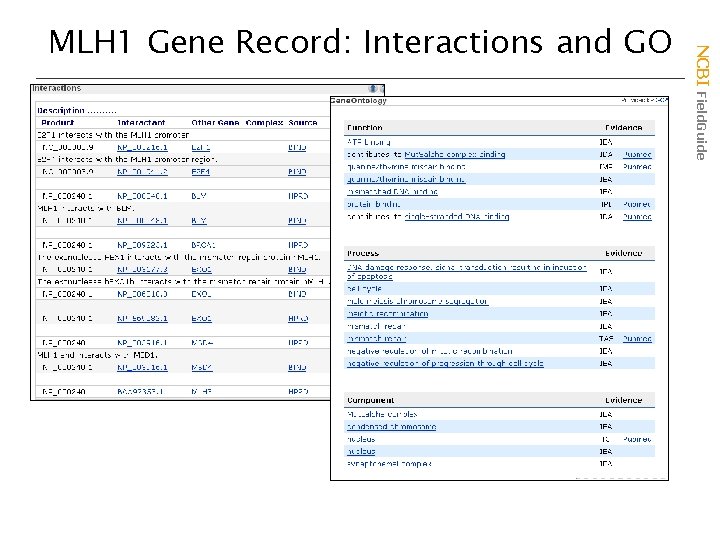
Task: Open the meiotic recombination link
Action: click(388, 314)
